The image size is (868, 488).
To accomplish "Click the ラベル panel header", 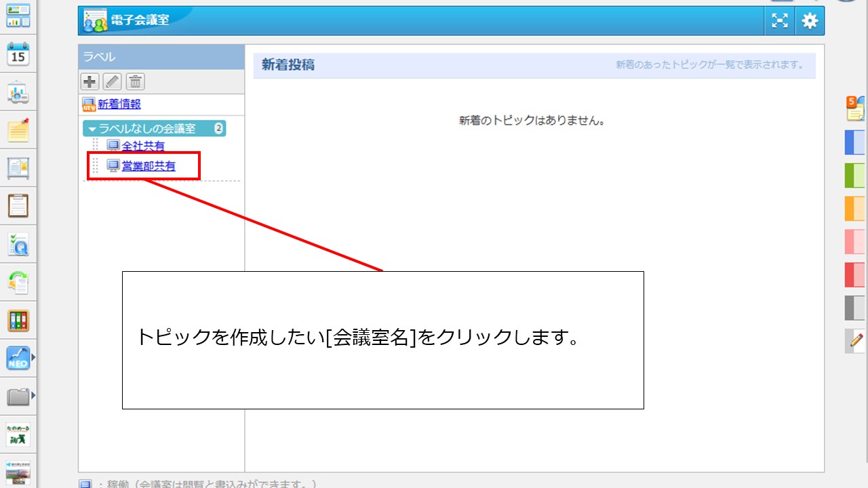I will [x=161, y=57].
